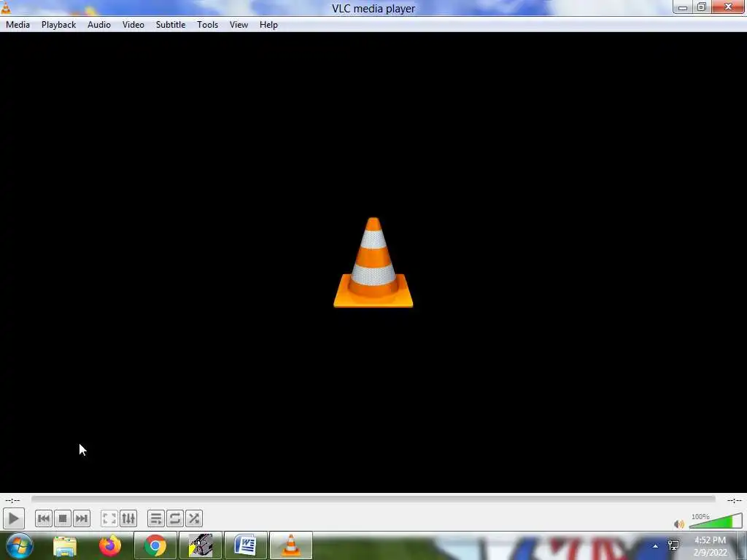Open the Help menu

point(268,25)
